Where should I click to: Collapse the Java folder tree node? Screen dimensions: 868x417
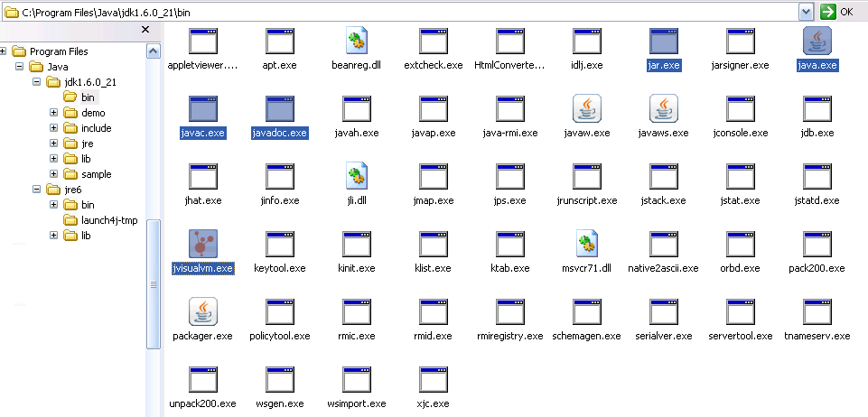pyautogui.click(x=20, y=67)
